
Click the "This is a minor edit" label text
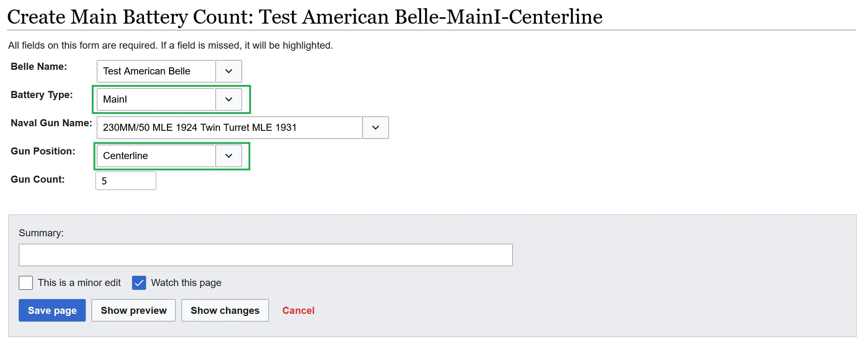79,283
